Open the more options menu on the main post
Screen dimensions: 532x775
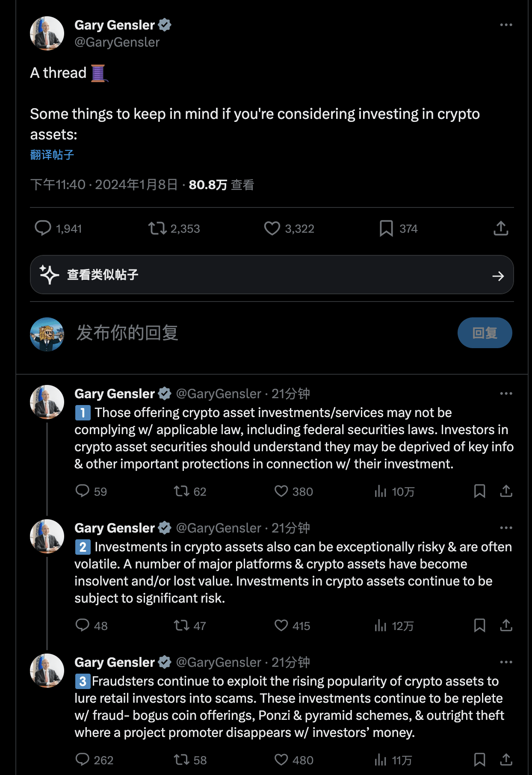pos(506,25)
